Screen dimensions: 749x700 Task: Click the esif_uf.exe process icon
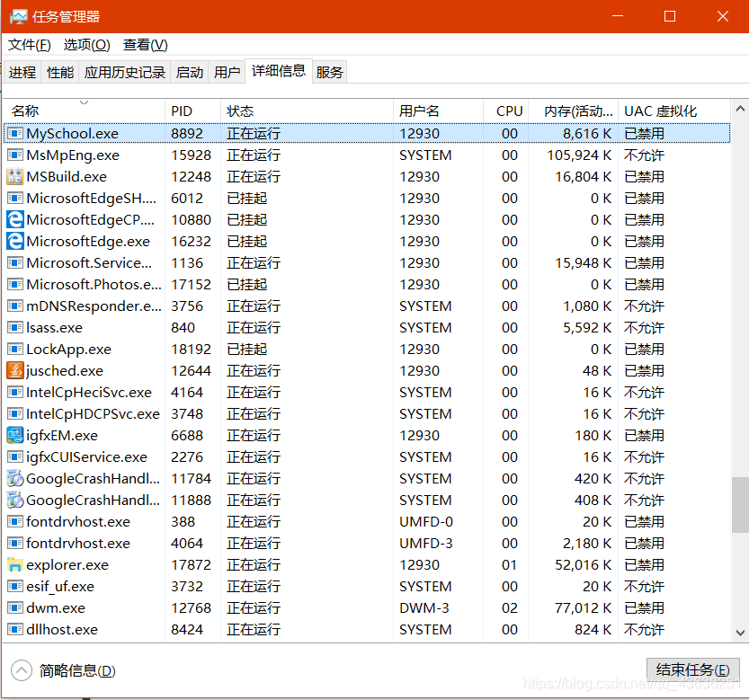pos(14,586)
